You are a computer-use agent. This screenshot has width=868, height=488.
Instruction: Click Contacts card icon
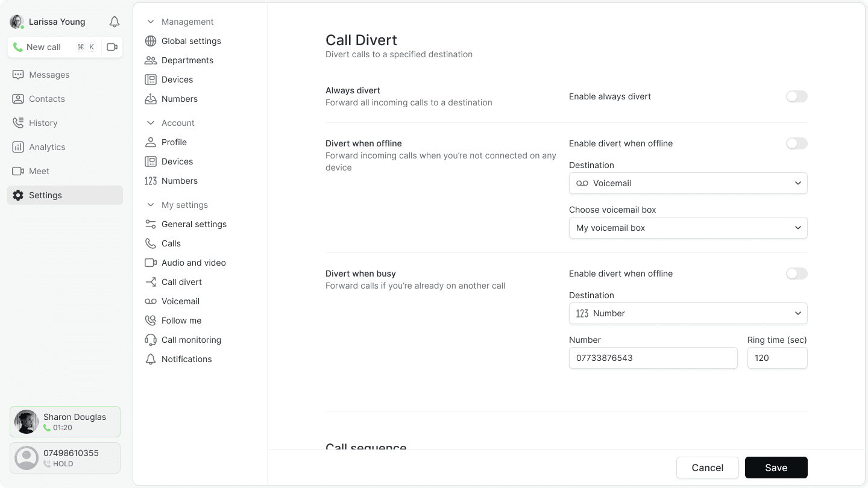click(x=18, y=99)
